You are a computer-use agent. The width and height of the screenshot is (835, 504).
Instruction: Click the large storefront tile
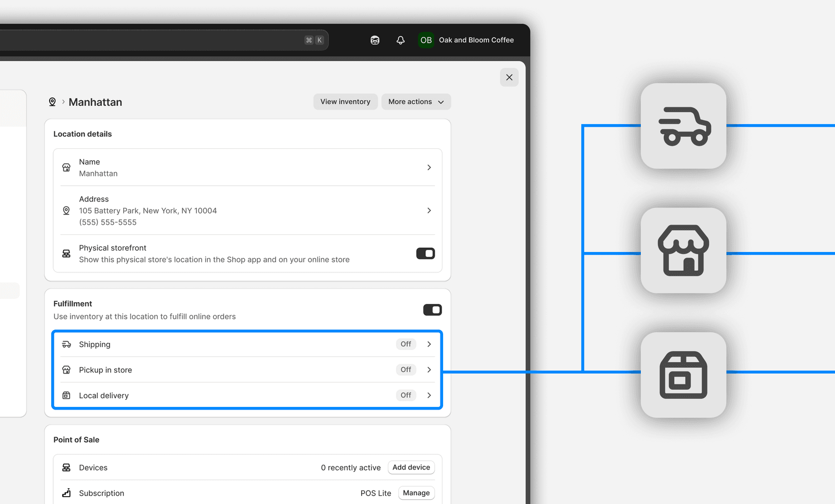click(684, 250)
